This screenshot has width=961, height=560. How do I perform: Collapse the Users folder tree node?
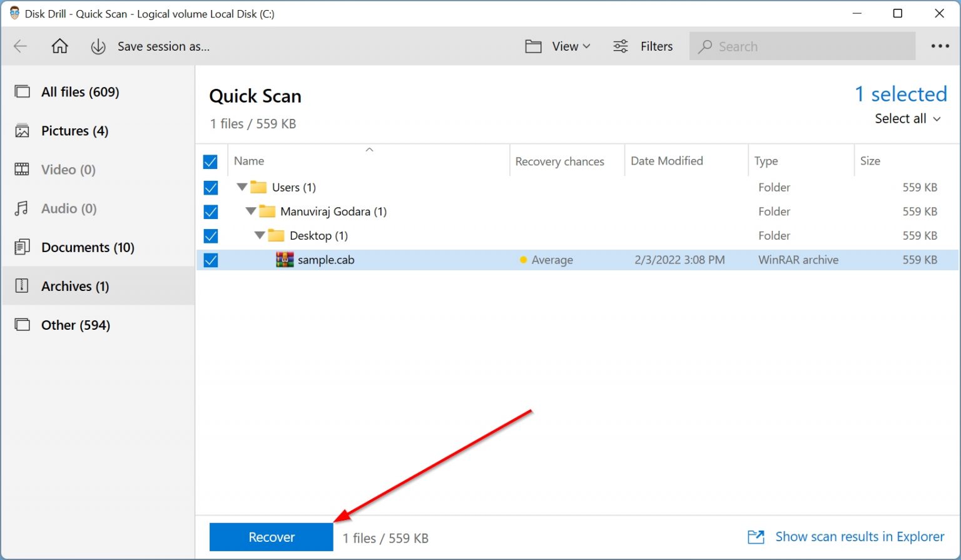click(242, 187)
